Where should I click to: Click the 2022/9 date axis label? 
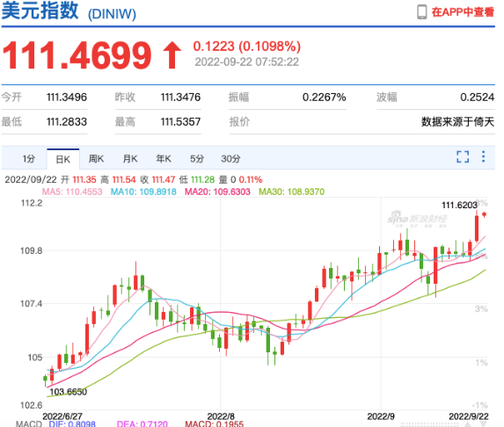tap(381, 416)
